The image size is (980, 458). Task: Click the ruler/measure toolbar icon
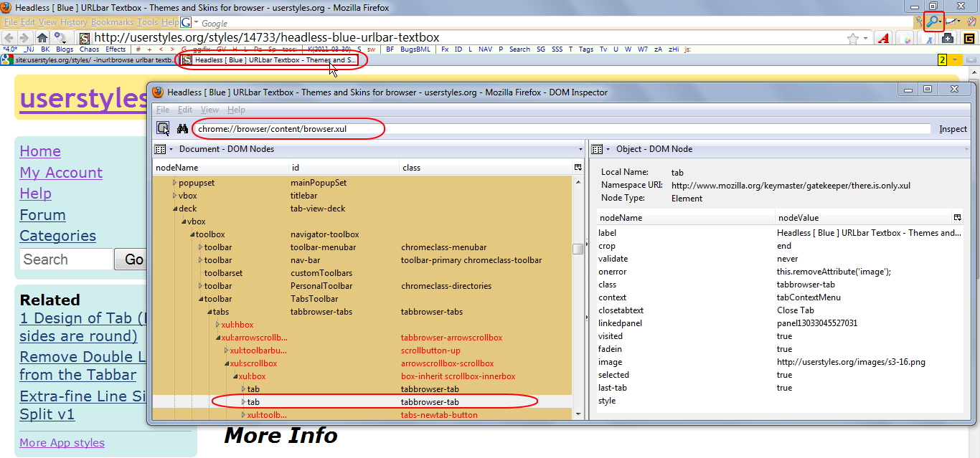(x=952, y=22)
